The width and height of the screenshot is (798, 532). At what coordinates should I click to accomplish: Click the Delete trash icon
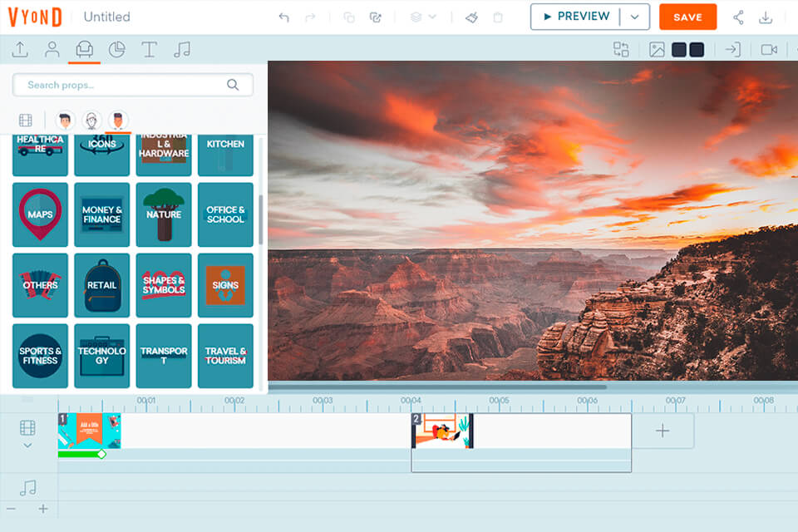click(x=498, y=17)
